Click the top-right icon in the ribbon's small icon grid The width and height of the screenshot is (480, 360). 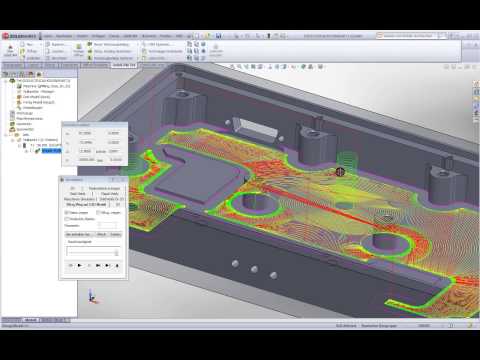pyautogui.click(x=203, y=44)
